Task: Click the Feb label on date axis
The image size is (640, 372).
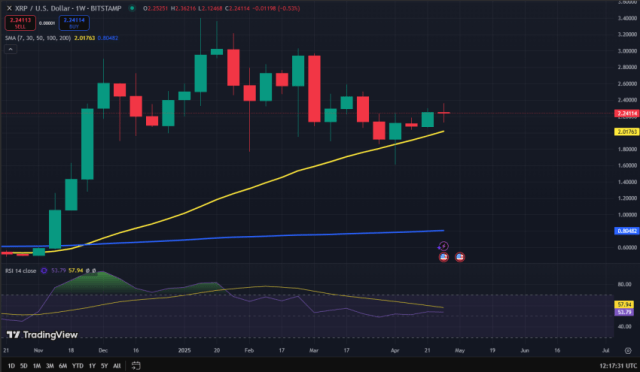Action: click(249, 350)
